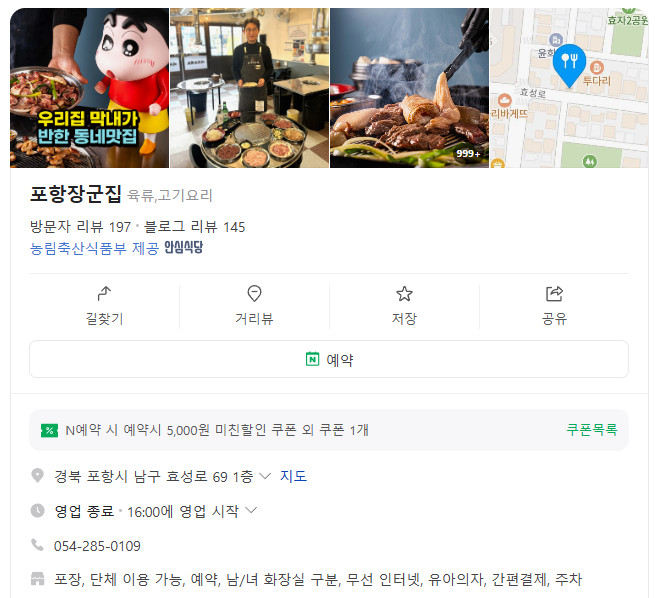Screen dimensions: 659x598
Task: Click the green percent coupon icon
Action: click(49, 430)
